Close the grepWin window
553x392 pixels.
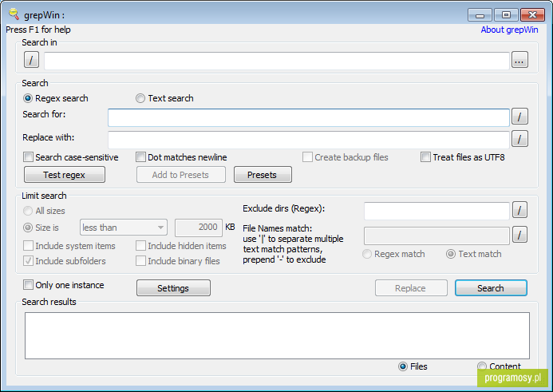532,15
